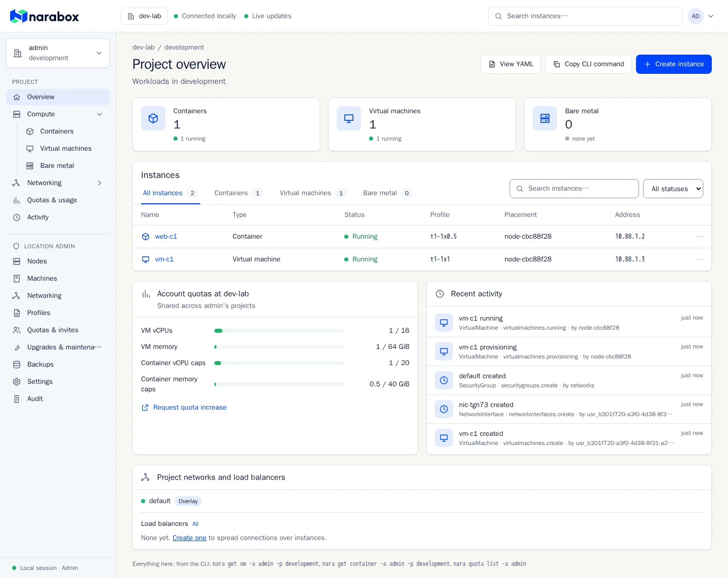Click the View YAML button
Image resolution: width=728 pixels, height=578 pixels.
(511, 64)
